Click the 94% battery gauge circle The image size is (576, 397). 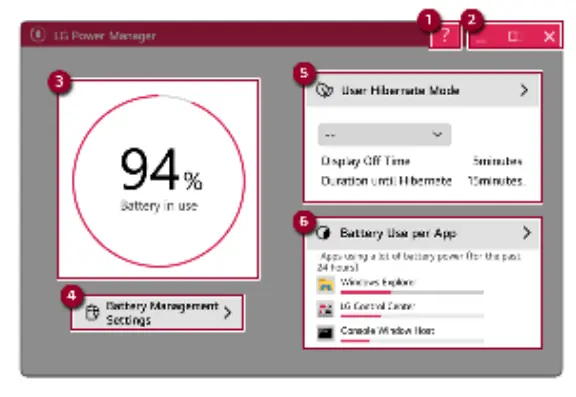pyautogui.click(x=159, y=181)
